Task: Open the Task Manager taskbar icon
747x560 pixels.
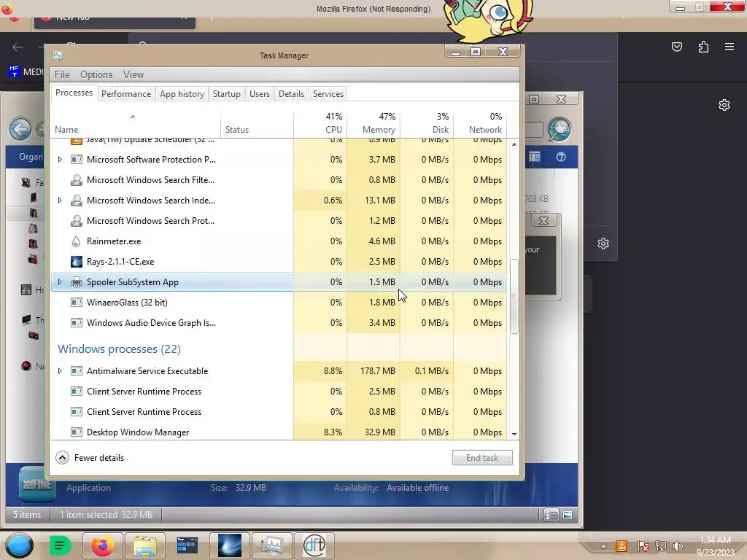Action: pos(271,545)
